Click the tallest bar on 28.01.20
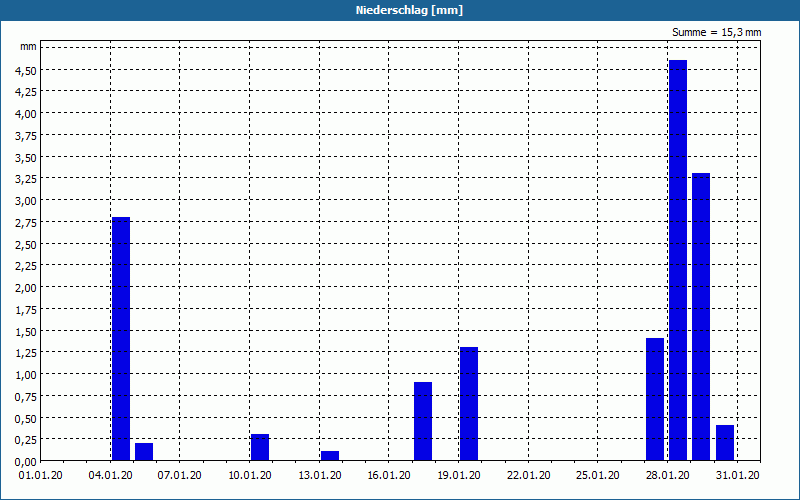 678,260
